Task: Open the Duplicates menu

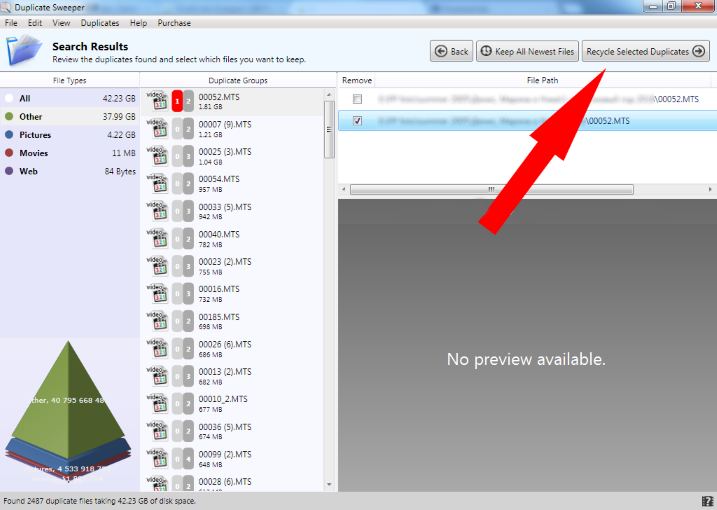Action: coord(99,23)
